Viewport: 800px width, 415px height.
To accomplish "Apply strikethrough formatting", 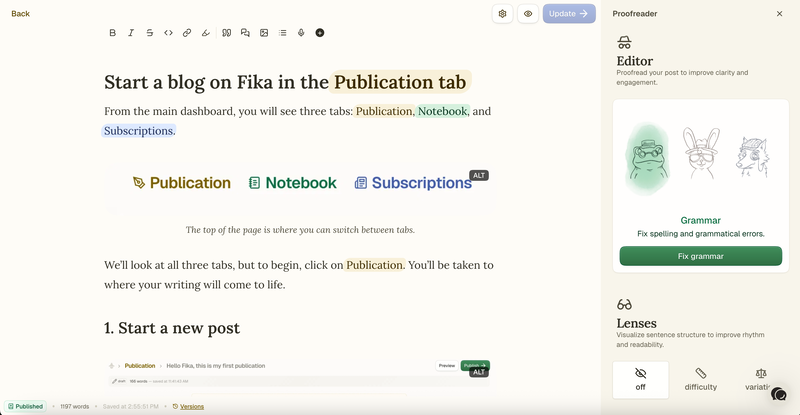I will point(149,33).
